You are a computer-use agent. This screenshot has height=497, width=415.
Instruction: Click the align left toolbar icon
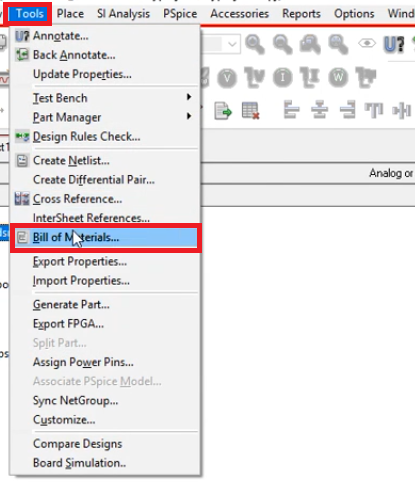coord(292,110)
